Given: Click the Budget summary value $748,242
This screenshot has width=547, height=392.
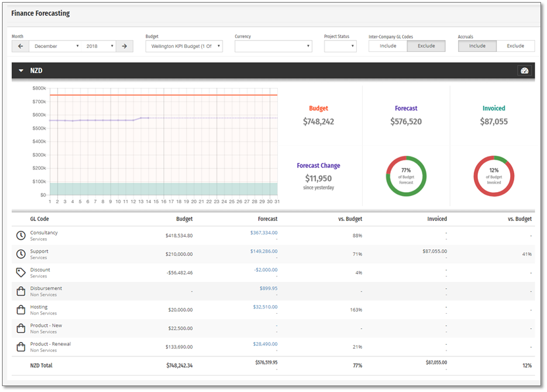Looking at the screenshot, I should click(319, 122).
